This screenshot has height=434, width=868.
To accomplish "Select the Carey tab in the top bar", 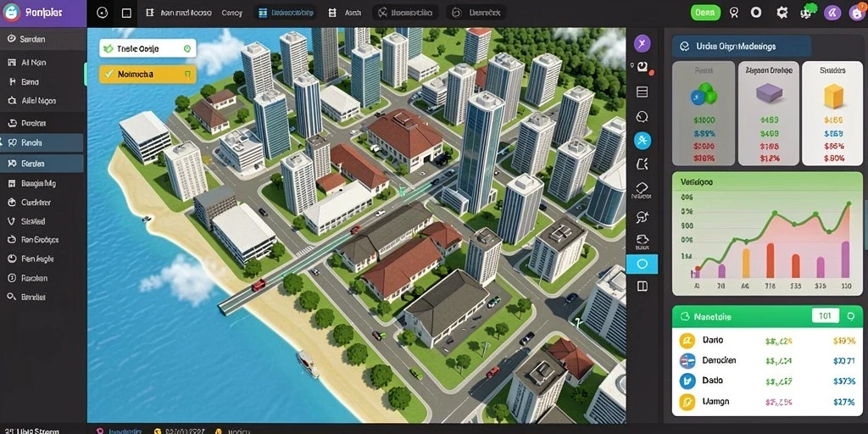I will tap(232, 13).
